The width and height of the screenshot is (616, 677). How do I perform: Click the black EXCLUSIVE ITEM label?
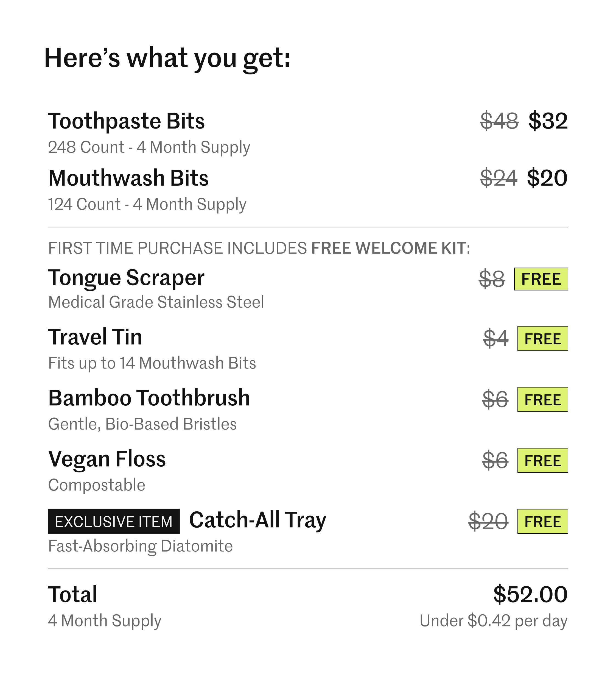(113, 522)
